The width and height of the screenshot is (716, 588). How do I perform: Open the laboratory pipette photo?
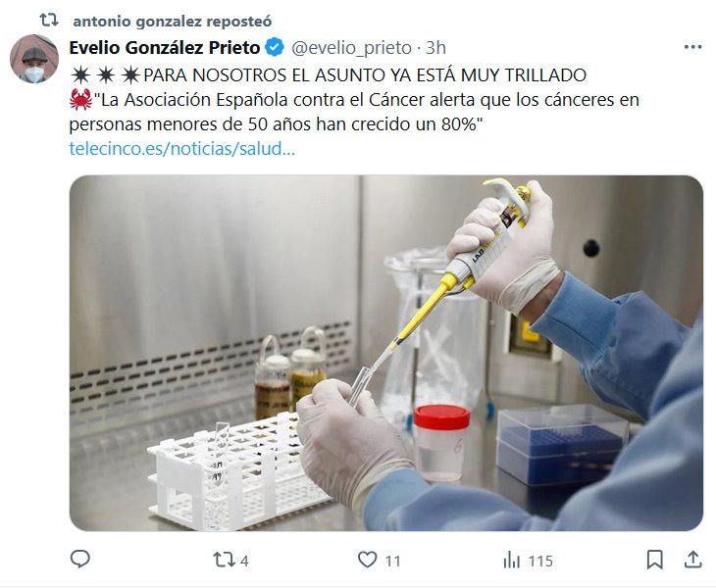tap(386, 353)
